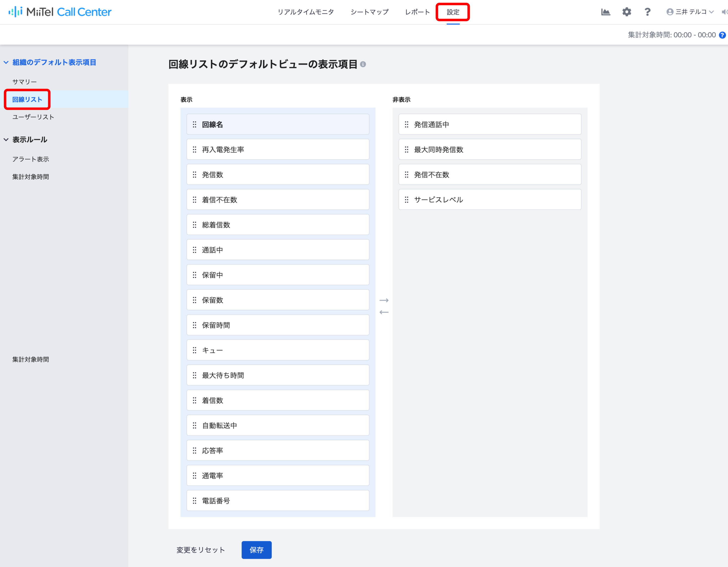Open the 三井 テルコ user dropdown
Image resolution: width=728 pixels, height=567 pixels.
point(690,12)
